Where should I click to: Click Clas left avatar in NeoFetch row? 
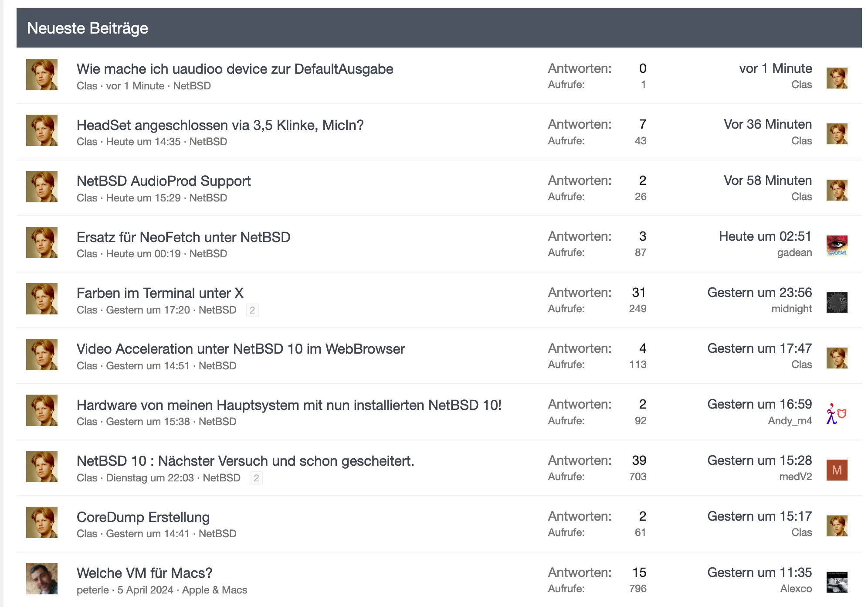point(42,242)
